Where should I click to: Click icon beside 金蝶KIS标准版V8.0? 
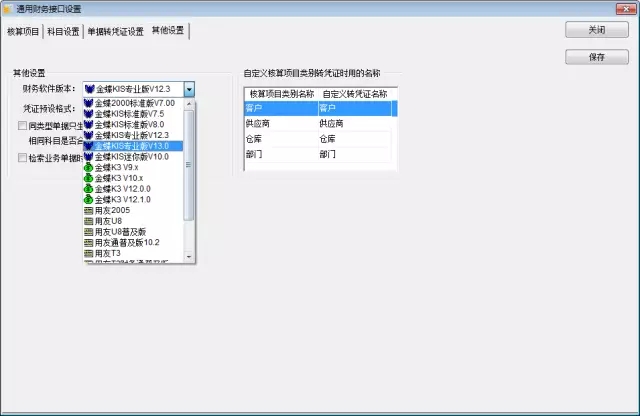coord(89,125)
